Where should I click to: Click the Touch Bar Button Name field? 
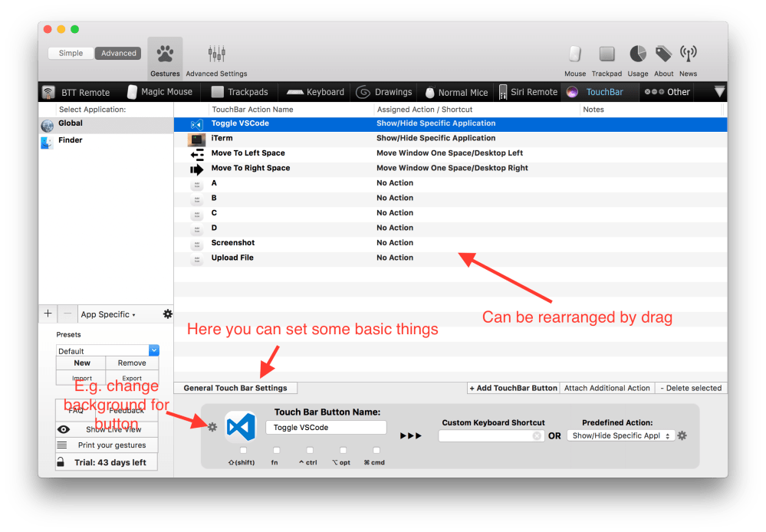pos(326,428)
